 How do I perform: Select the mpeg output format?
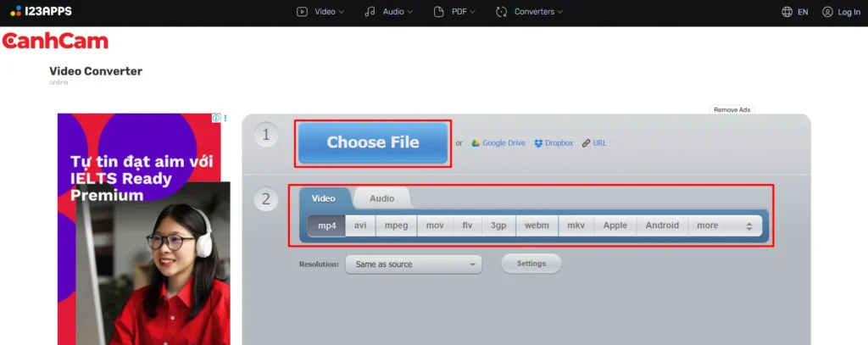(397, 225)
